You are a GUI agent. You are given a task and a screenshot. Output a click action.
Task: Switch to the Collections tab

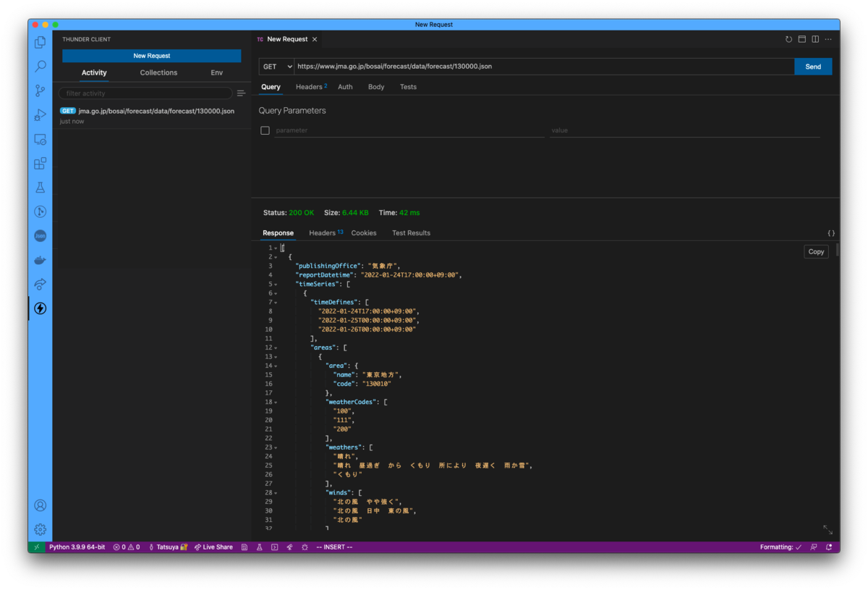pyautogui.click(x=158, y=72)
